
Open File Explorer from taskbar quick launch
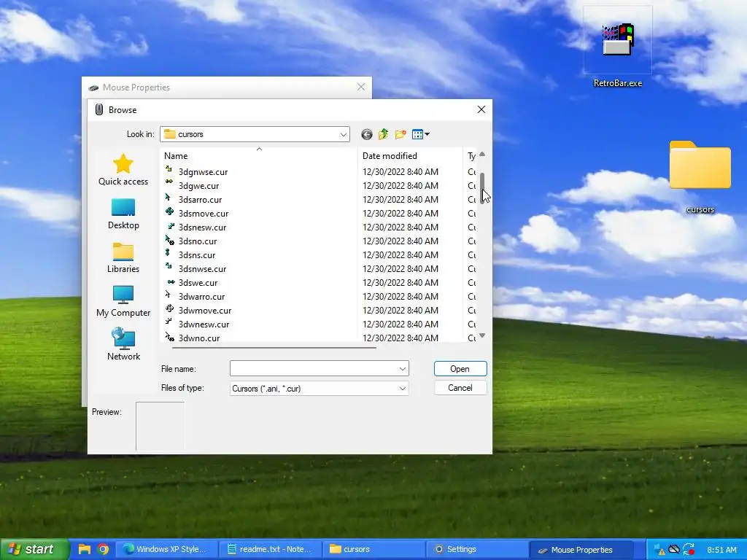(x=85, y=549)
